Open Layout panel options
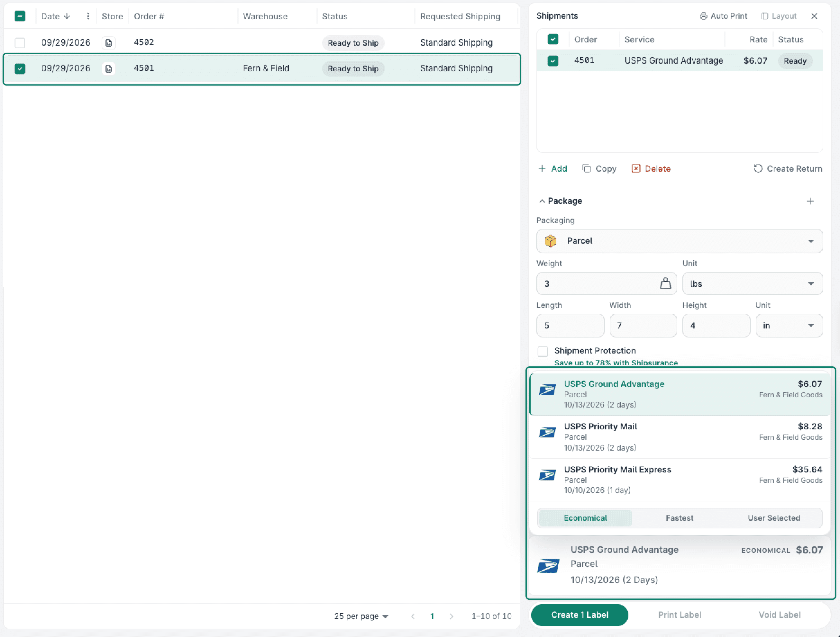840x637 pixels. pyautogui.click(x=779, y=16)
